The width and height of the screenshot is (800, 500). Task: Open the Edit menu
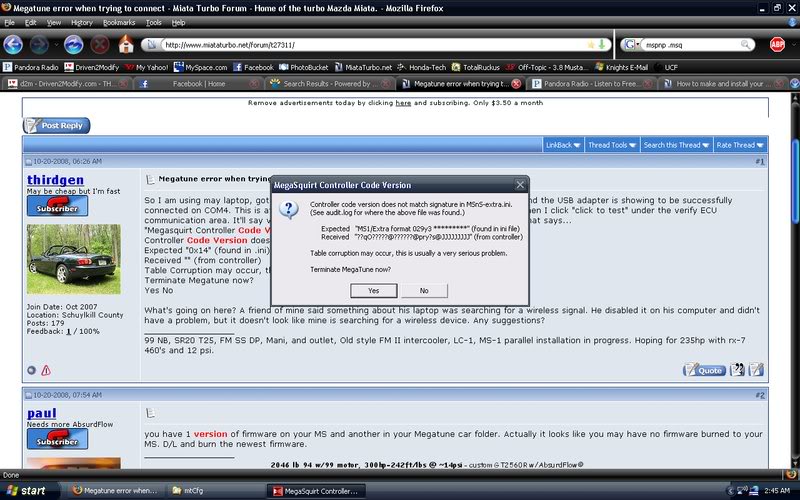[x=31, y=22]
